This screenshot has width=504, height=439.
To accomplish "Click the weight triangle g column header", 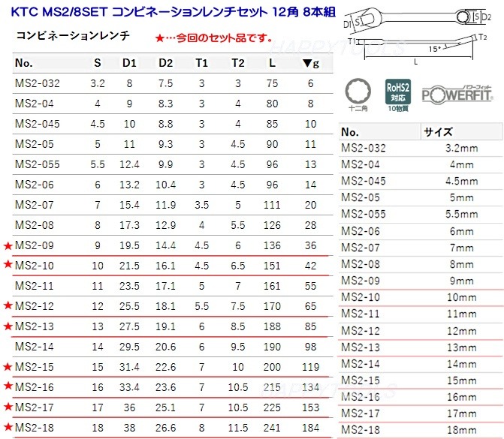I will click(x=310, y=63).
